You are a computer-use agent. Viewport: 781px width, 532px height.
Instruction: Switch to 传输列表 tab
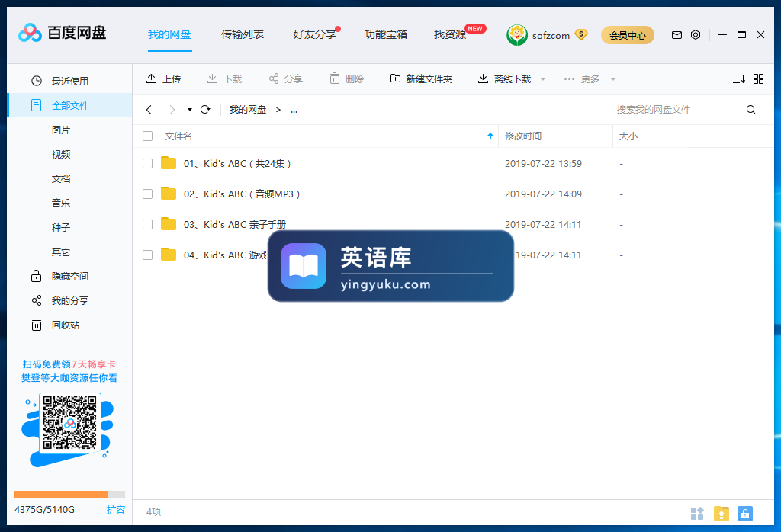[243, 34]
